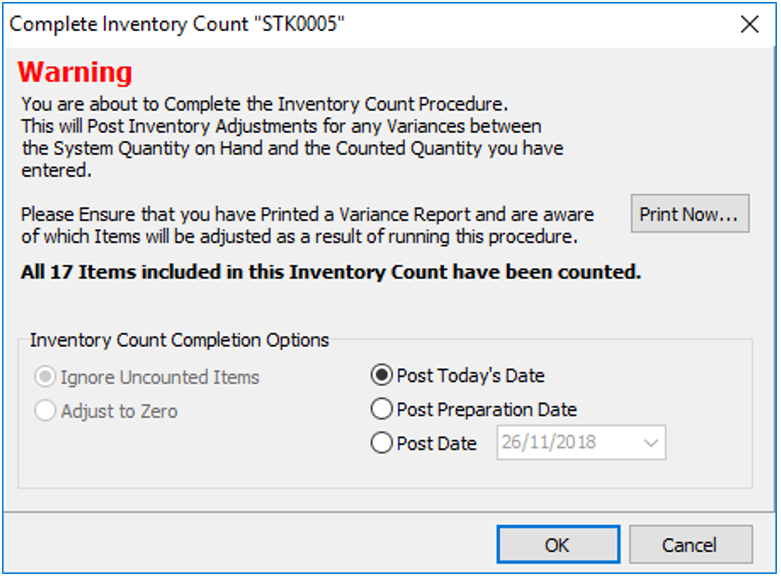Click the "Please Ensure" variance report paragraph

click(x=307, y=214)
